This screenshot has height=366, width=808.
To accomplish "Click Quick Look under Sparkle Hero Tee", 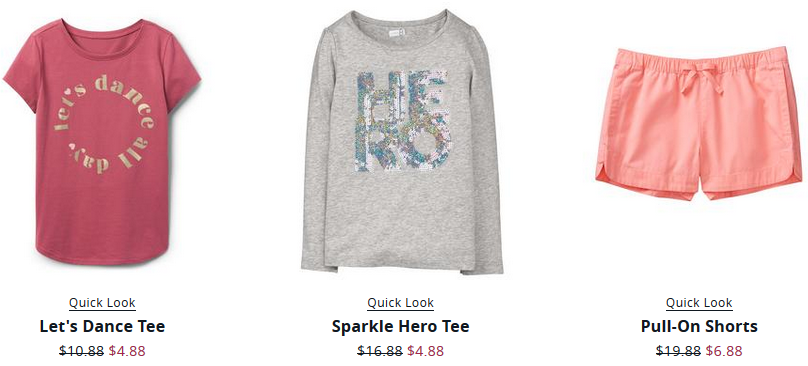I will point(400,303).
